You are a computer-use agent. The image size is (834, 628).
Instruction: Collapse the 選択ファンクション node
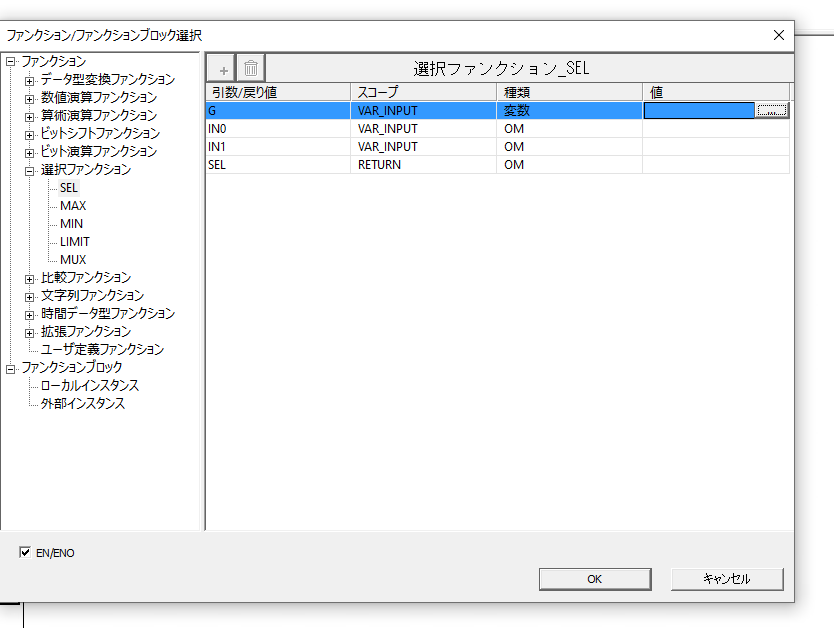pyautogui.click(x=30, y=170)
